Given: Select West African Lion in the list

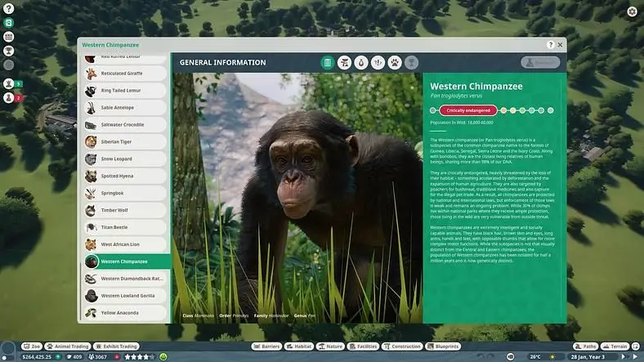Looking at the screenshot, I should point(125,244).
